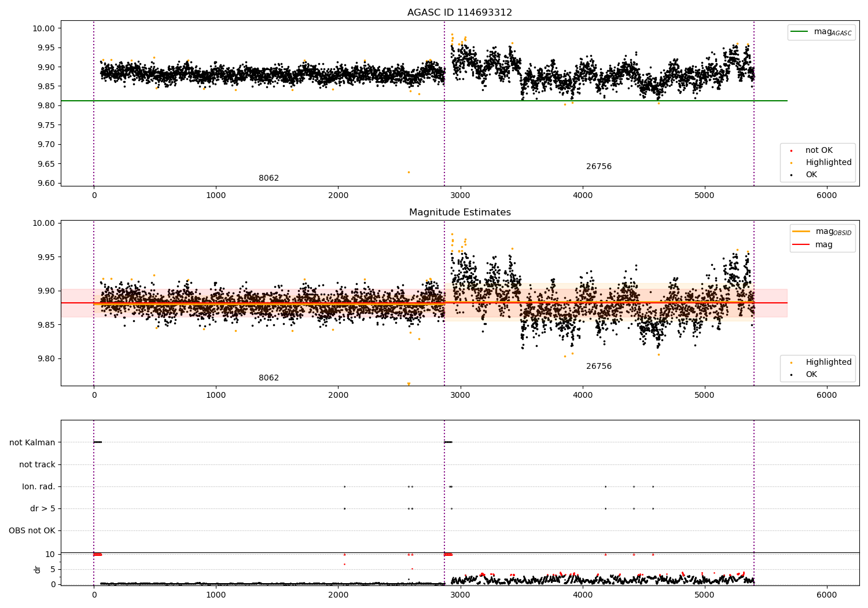Click the '9.65' y-axis tick label
The image size is (868, 608).
click(x=46, y=164)
